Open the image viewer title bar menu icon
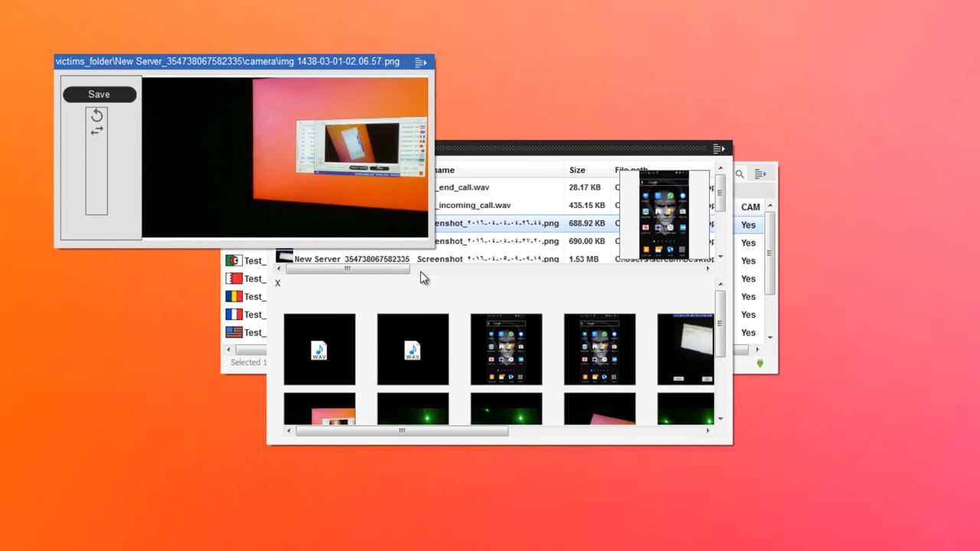This screenshot has width=980, height=551. (420, 62)
